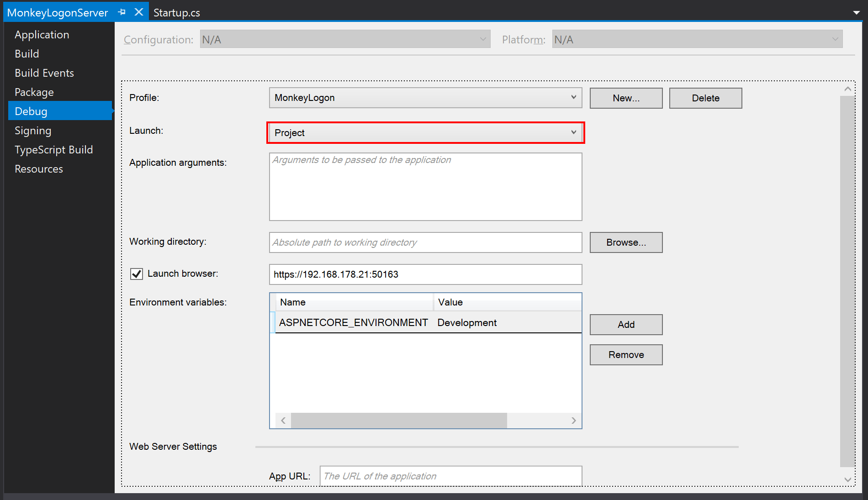Open the Build settings page
The image size is (868, 500).
pyautogui.click(x=27, y=54)
